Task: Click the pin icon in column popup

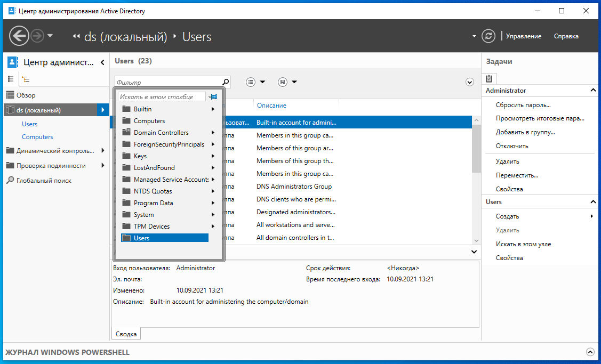Action: point(213,97)
